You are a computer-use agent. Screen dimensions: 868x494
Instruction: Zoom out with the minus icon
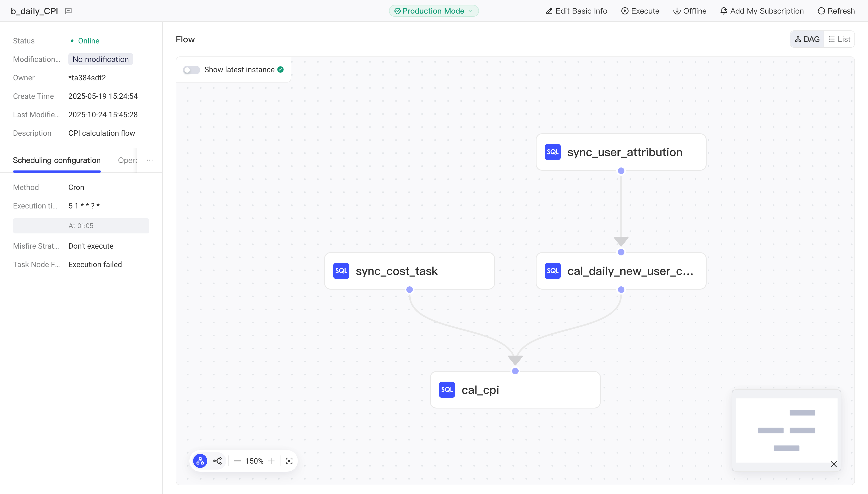pos(237,461)
